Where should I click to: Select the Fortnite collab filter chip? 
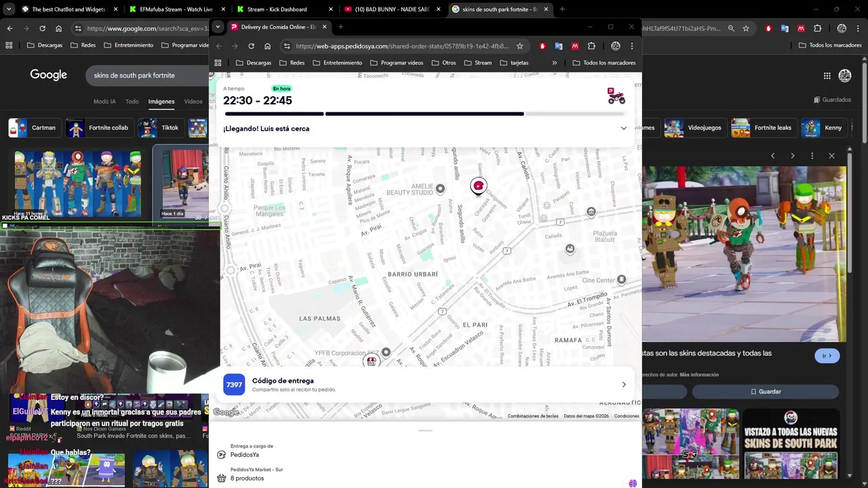100,128
